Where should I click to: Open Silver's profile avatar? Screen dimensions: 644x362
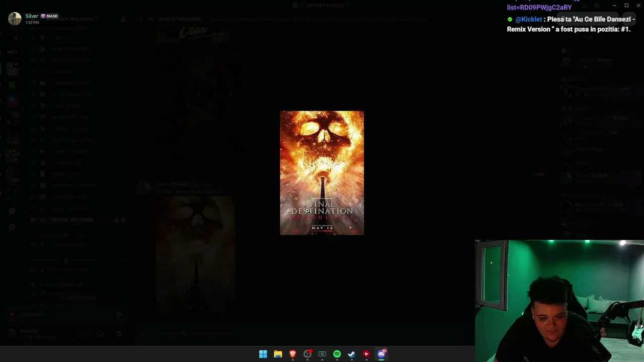pyautogui.click(x=15, y=19)
